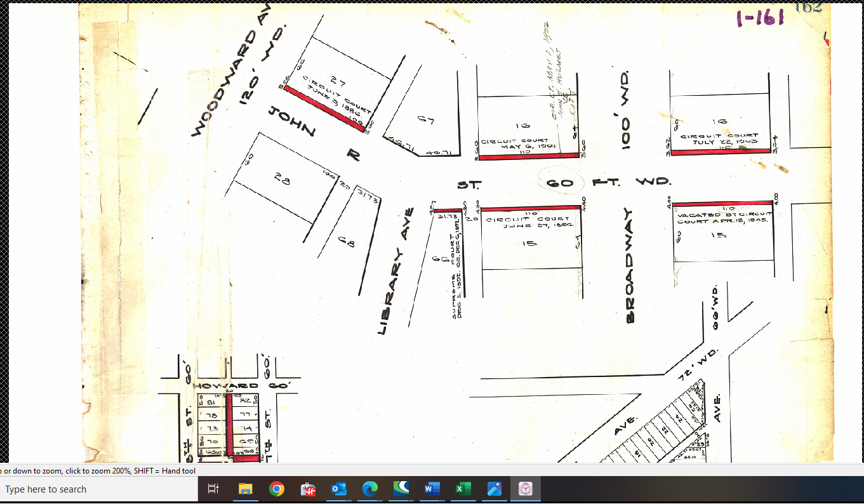The width and height of the screenshot is (864, 504).
Task: Open the blue crescent app in taskbar
Action: click(x=401, y=489)
